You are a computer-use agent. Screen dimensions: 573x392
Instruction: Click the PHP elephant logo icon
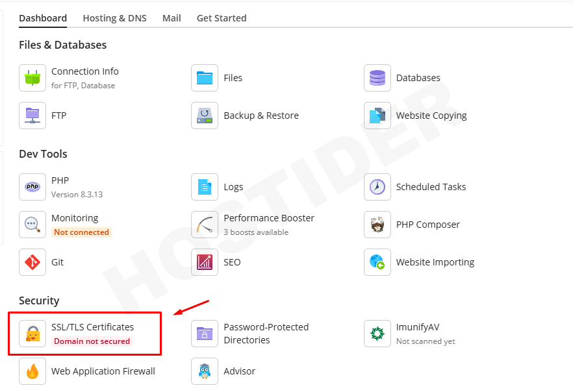pos(32,187)
